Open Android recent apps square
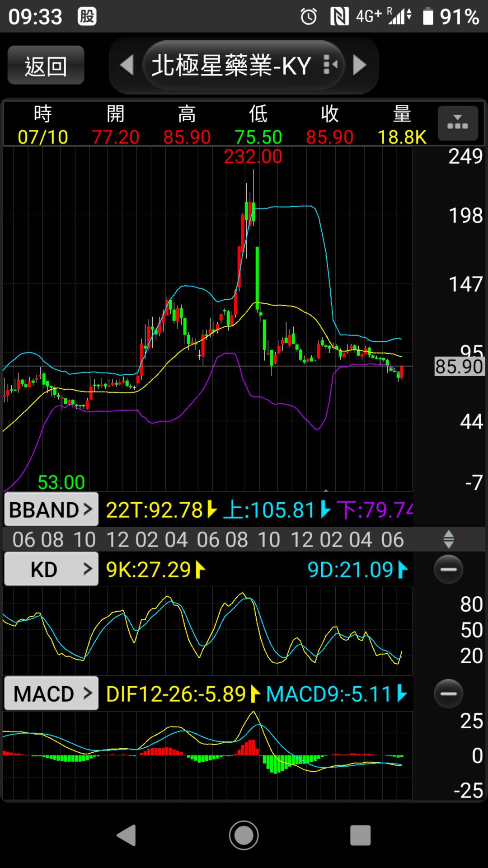488x868 pixels. 360,835
